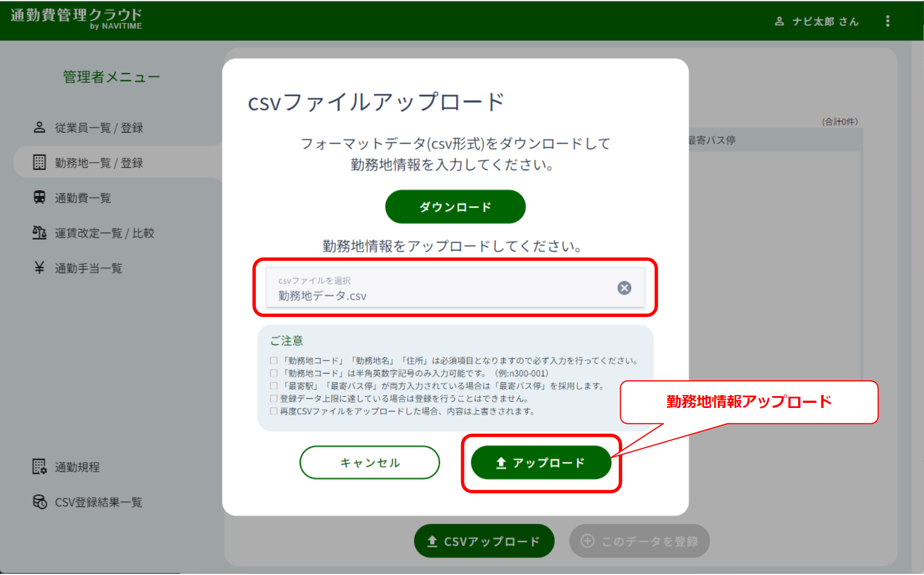Click the yen allowance icon
The height and width of the screenshot is (575, 924).
point(39,267)
